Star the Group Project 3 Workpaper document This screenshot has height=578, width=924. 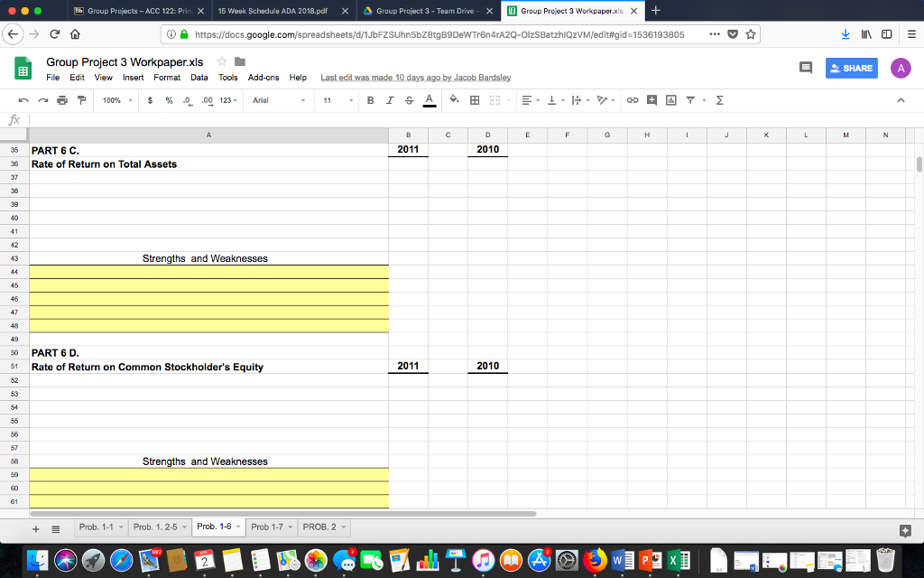point(222,61)
